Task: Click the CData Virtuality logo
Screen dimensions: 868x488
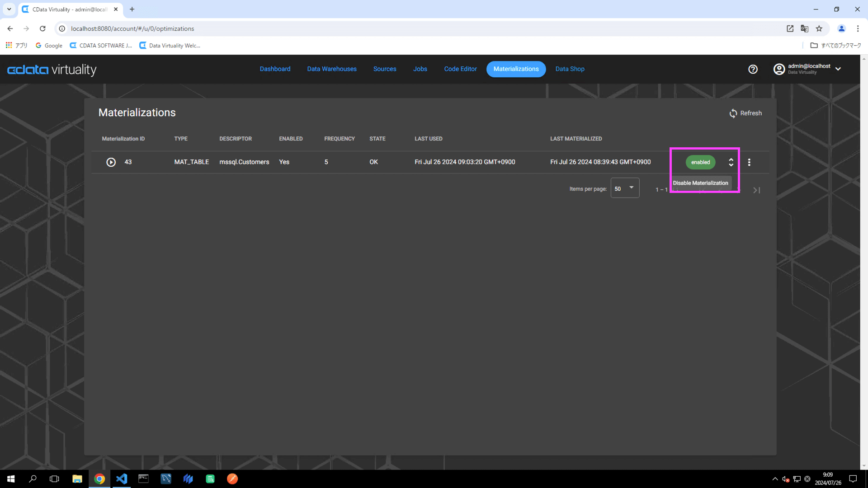Action: (52, 70)
